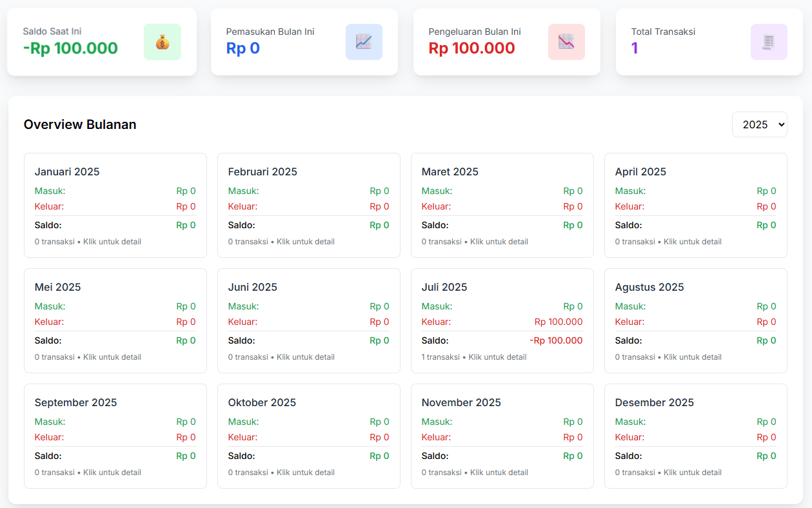
Task: Open Juli 2025 card with one transaction
Action: pos(502,320)
